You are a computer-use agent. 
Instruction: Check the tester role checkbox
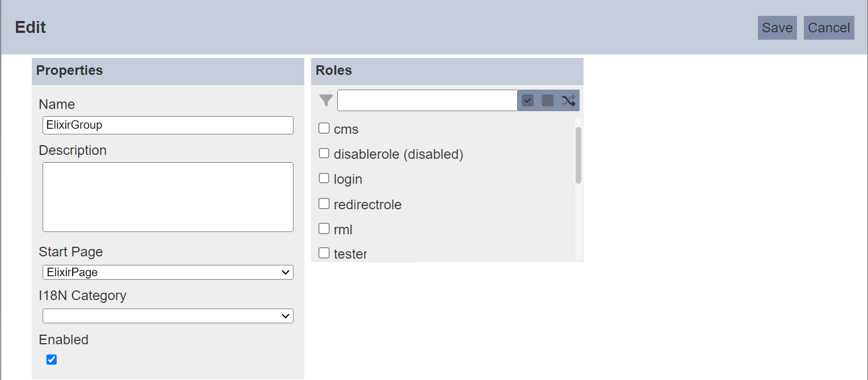(x=324, y=253)
